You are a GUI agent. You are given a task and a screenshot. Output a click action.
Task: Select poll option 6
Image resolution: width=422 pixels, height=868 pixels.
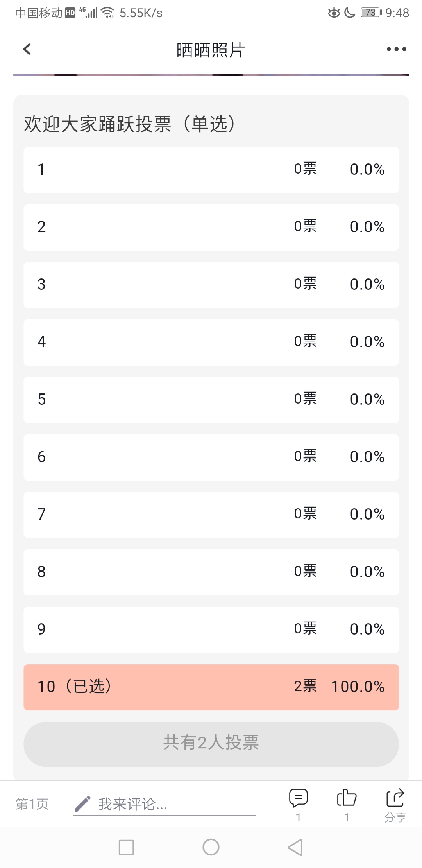211,457
